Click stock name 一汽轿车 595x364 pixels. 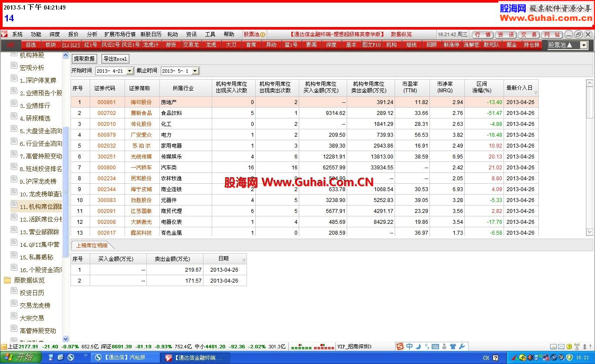tap(142, 168)
